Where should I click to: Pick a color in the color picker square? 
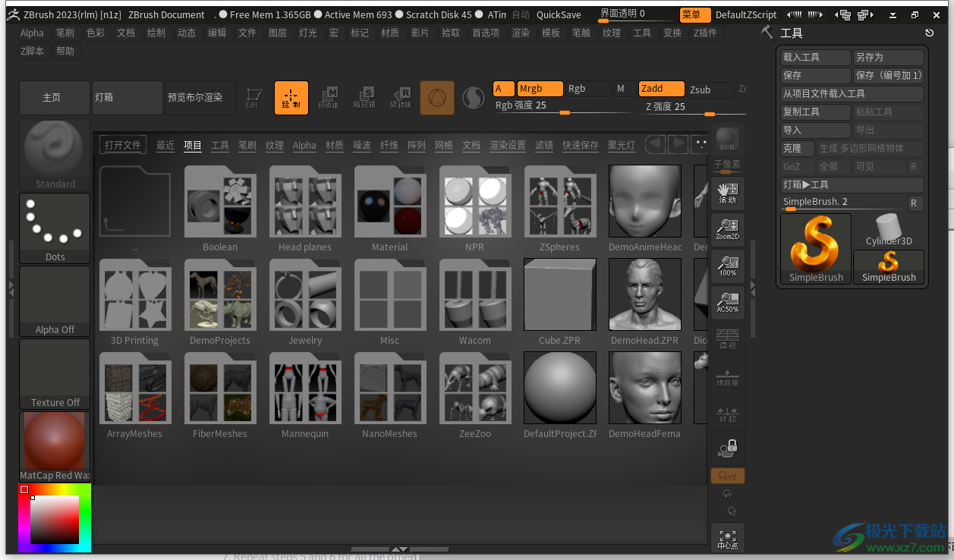55,520
